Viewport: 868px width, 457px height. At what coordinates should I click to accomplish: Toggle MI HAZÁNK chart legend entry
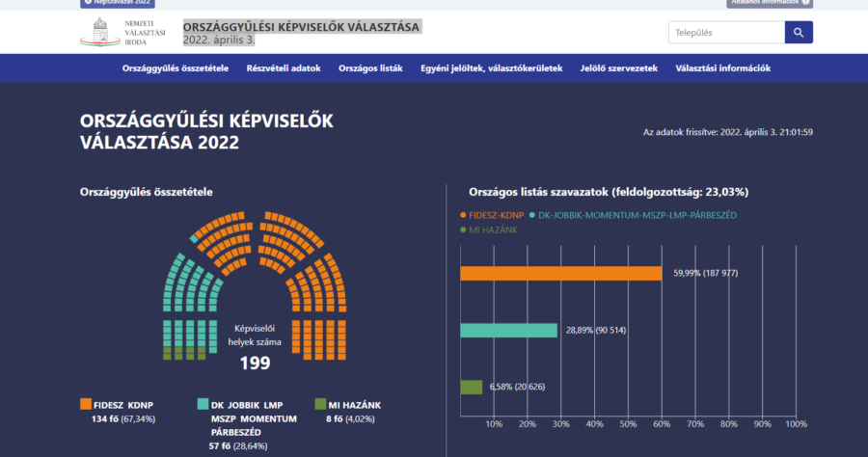[x=489, y=230]
